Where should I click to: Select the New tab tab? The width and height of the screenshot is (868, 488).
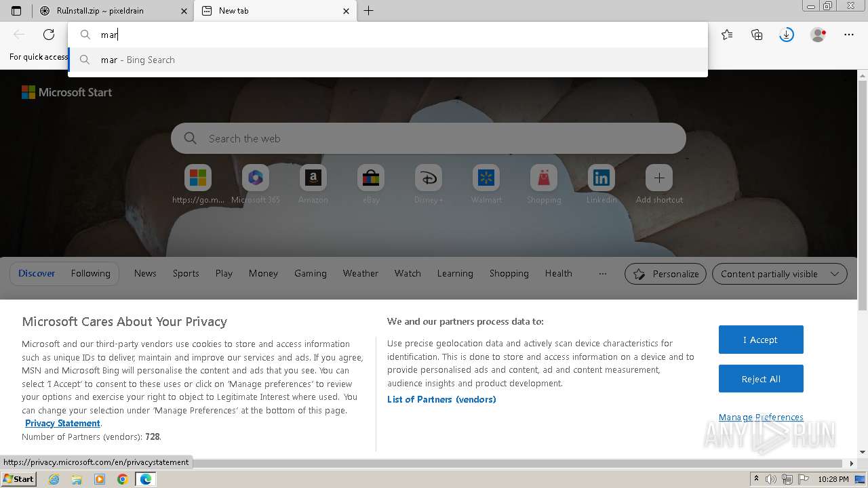click(x=275, y=11)
